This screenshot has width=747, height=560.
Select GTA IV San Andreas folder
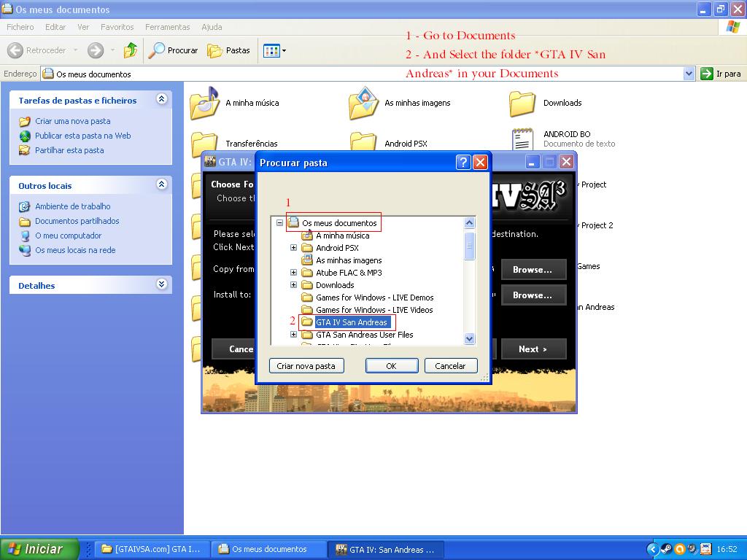click(352, 322)
